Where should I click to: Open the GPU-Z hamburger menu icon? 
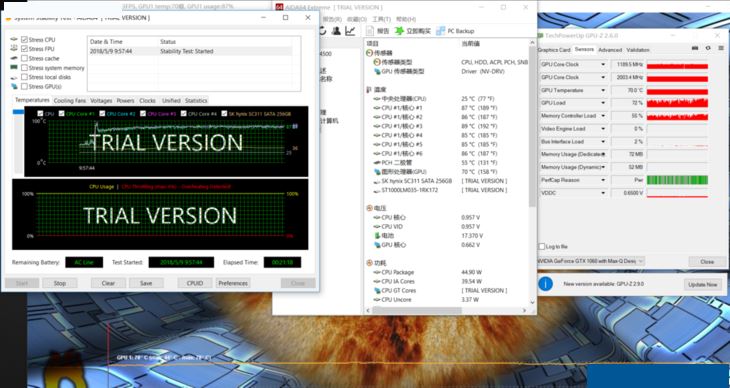[721, 48]
